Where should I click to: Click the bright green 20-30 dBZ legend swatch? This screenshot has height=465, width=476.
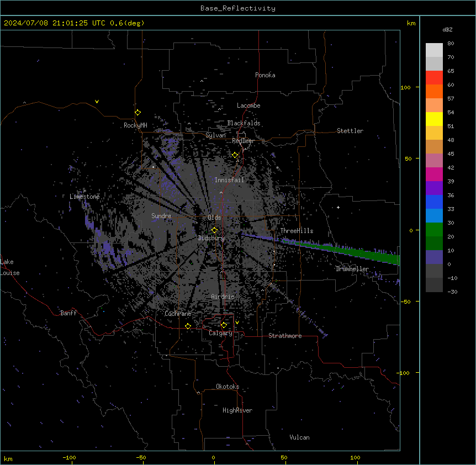434,230
